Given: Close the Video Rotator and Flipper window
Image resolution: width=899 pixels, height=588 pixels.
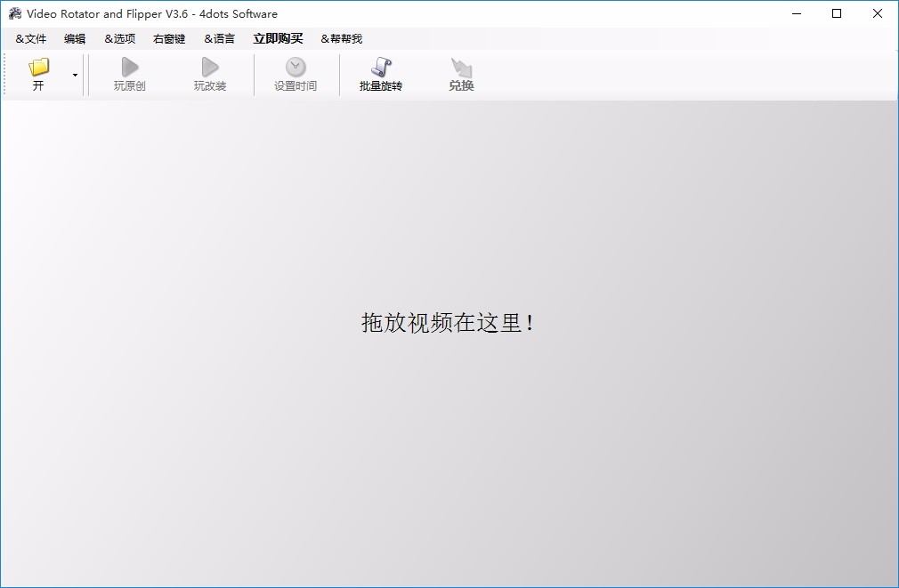Looking at the screenshot, I should tap(878, 13).
